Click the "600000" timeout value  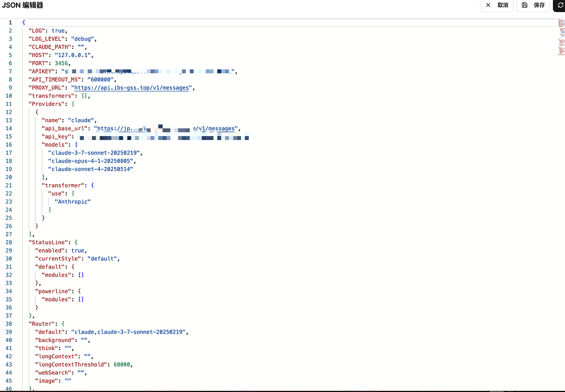(x=100, y=79)
